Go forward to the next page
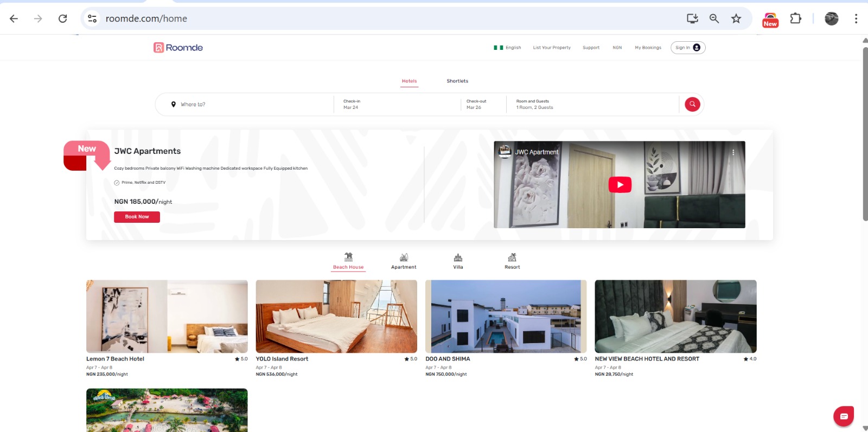868x432 pixels. tap(38, 18)
